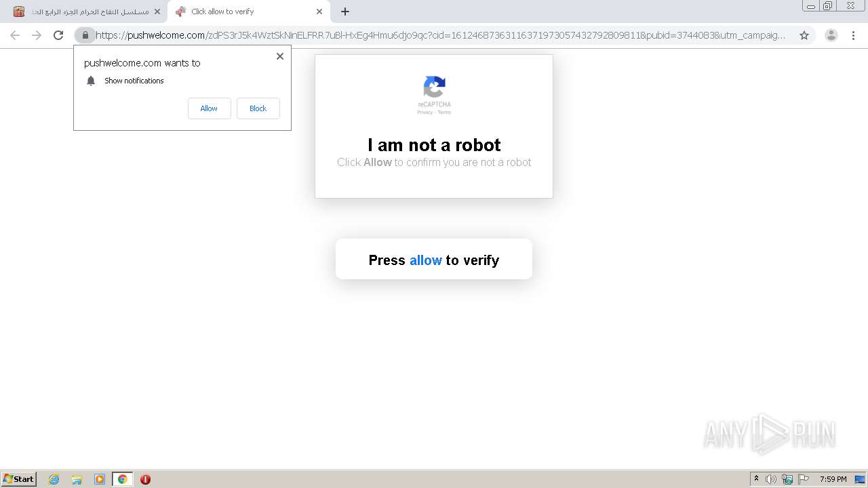Open the Windows Start menu
The width and height of the screenshot is (868, 488).
click(x=19, y=479)
